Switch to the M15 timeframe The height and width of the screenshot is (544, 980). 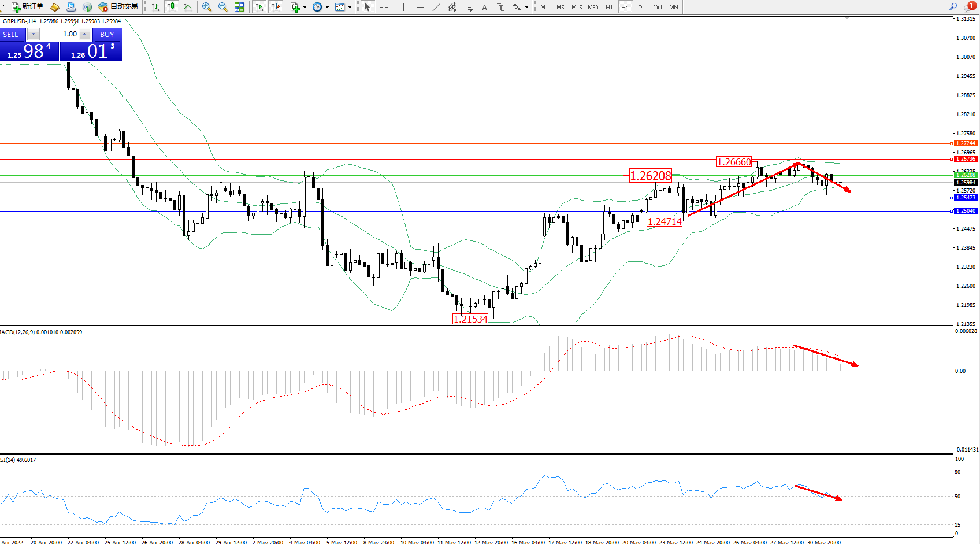(x=577, y=7)
